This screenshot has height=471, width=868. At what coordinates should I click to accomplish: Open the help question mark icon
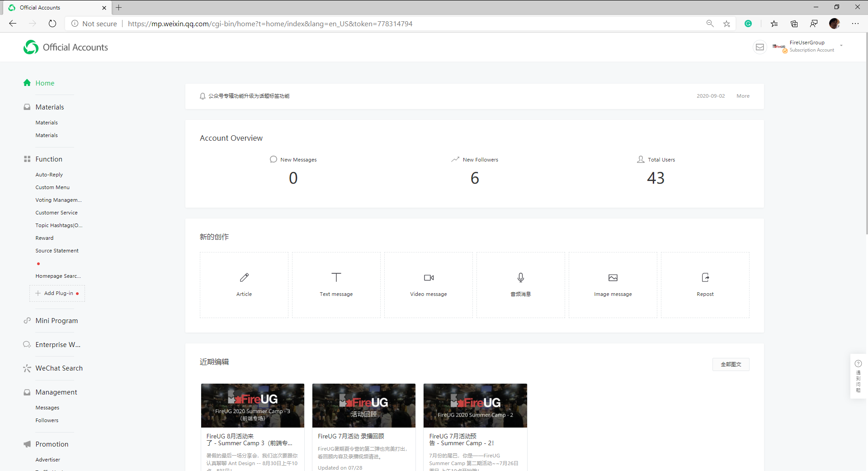(x=858, y=363)
